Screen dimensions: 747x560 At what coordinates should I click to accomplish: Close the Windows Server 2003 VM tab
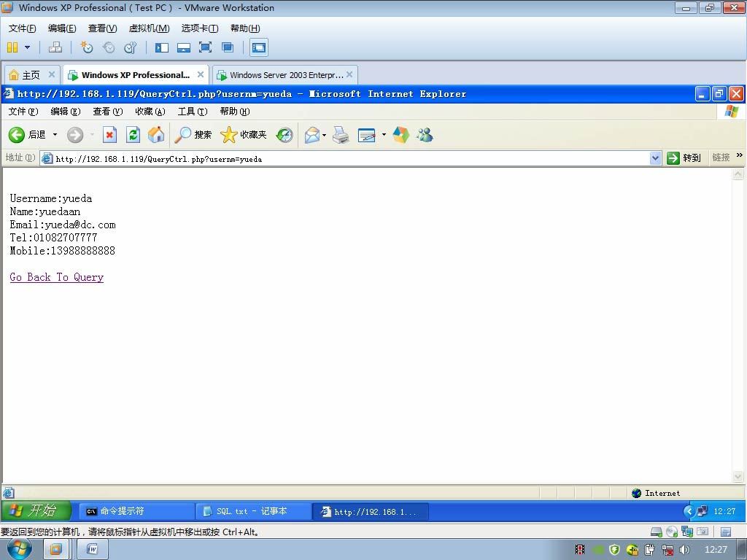[x=349, y=74]
